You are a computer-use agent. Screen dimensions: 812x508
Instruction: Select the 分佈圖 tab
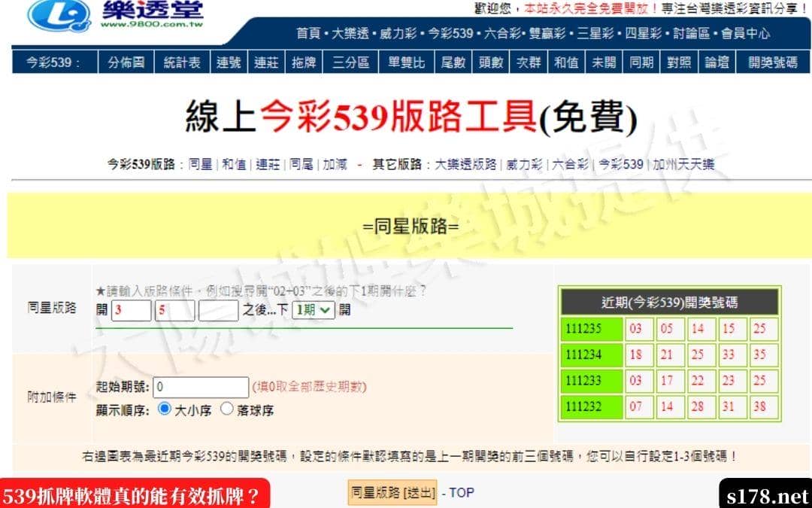(126, 62)
